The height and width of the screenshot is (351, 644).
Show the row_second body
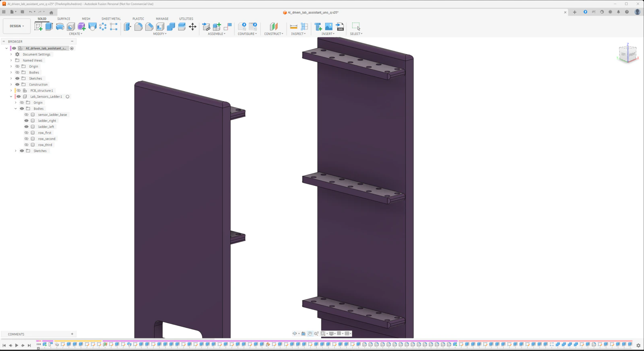coord(27,139)
